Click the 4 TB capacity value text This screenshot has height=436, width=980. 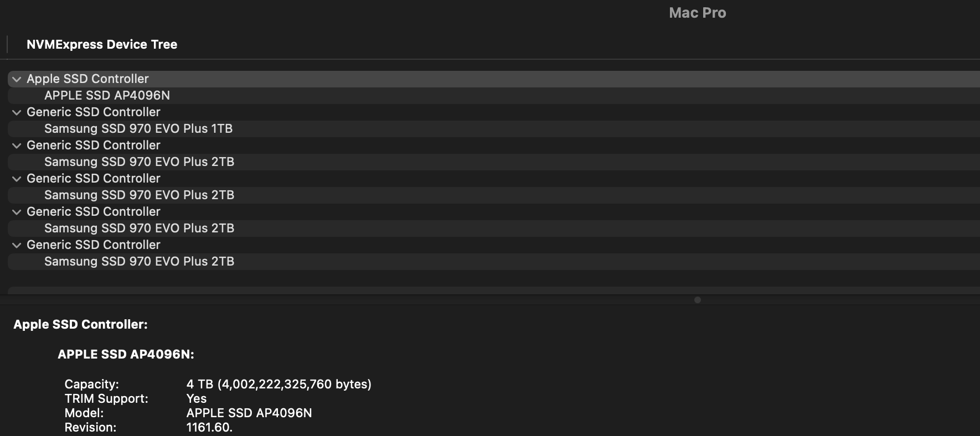tap(279, 384)
